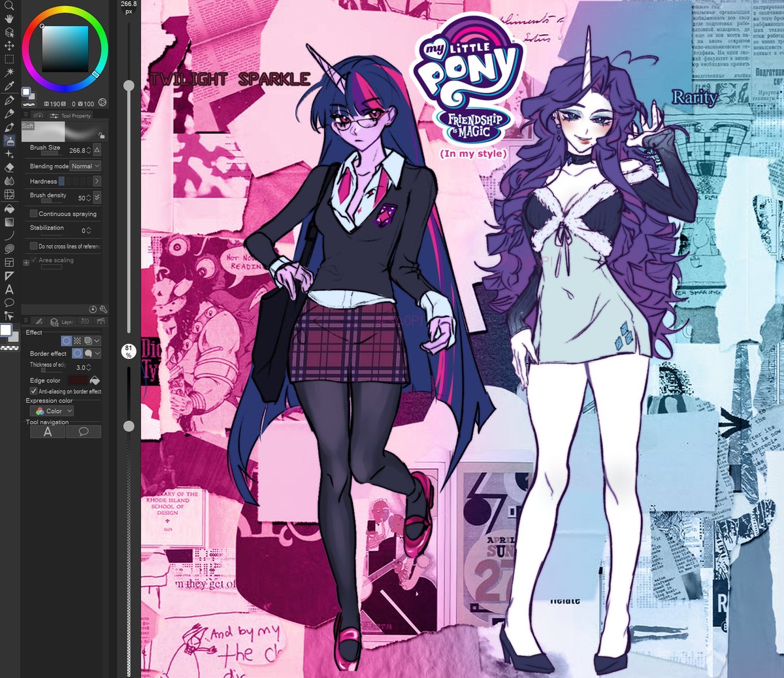Open the Tool Property panel menu icon
This screenshot has width=784, height=678.
pyautogui.click(x=25, y=115)
